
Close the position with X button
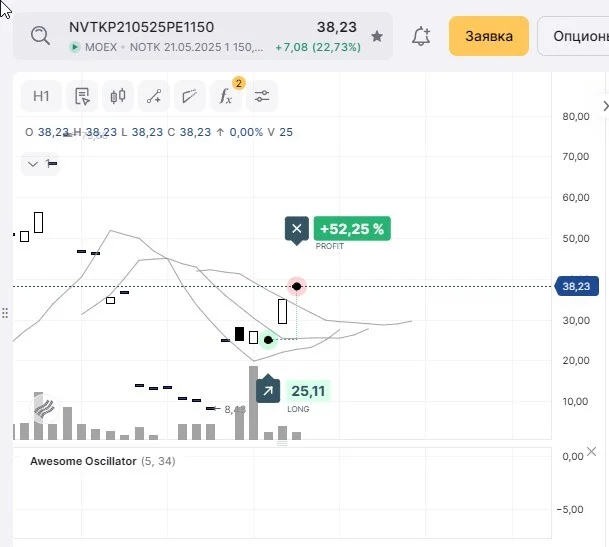pos(297,228)
